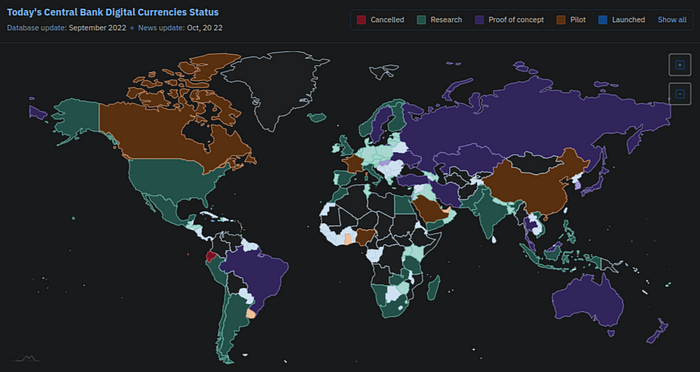Select Australia on the map
The image size is (700, 372).
(589, 301)
